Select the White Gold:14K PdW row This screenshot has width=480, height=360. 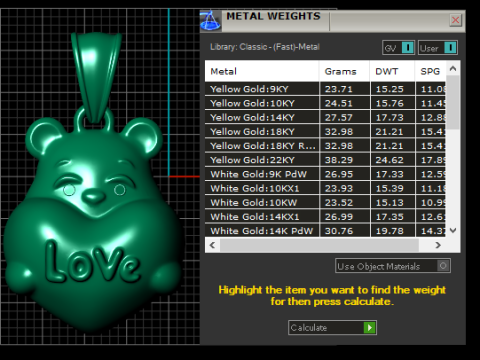tap(325, 231)
